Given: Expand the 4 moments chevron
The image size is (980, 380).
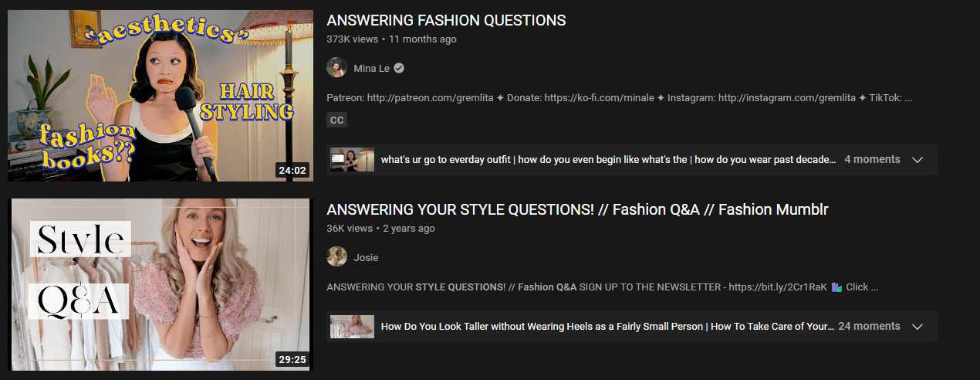Looking at the screenshot, I should [917, 160].
